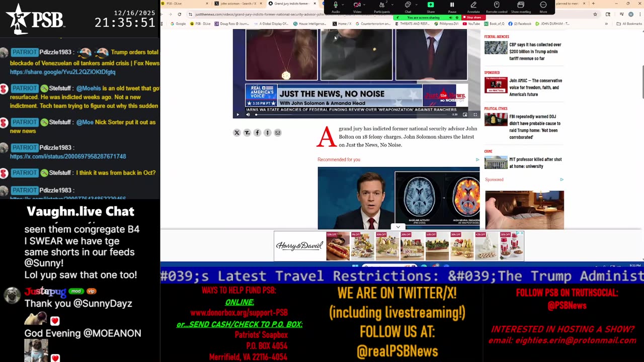Screen dimensions: 644x362
Task: Expand Zoom video options arrow
Action: [x=365, y=5]
